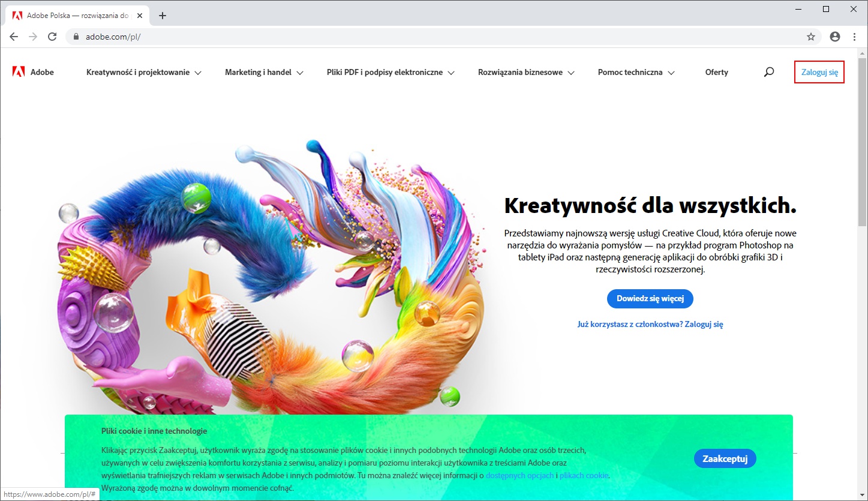Bookmark this page with the star icon
The width and height of the screenshot is (868, 501).
[x=811, y=37]
